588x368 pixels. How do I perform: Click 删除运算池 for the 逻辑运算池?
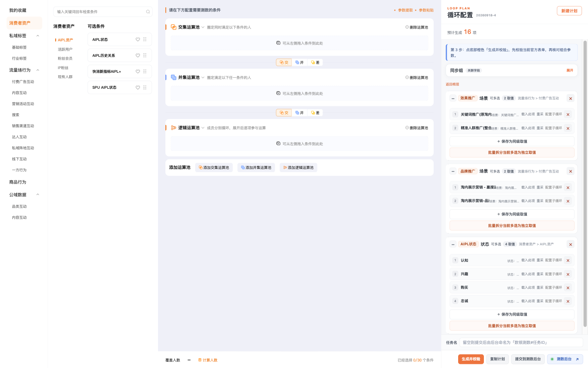[x=416, y=128]
